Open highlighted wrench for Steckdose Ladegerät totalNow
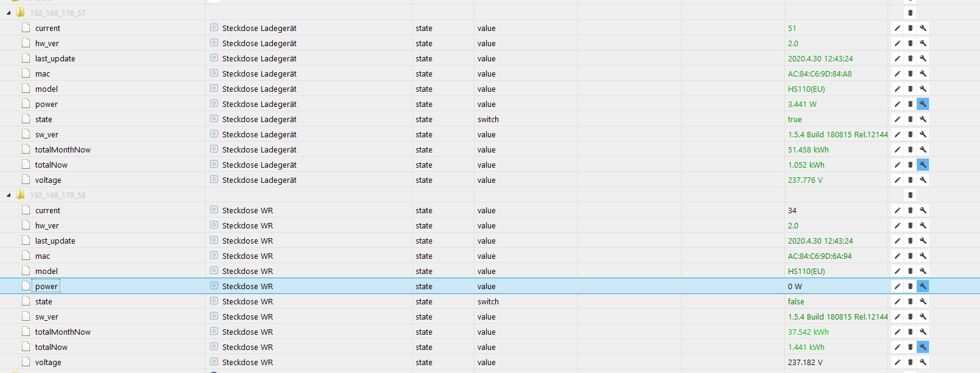The image size is (980, 373). click(x=923, y=165)
